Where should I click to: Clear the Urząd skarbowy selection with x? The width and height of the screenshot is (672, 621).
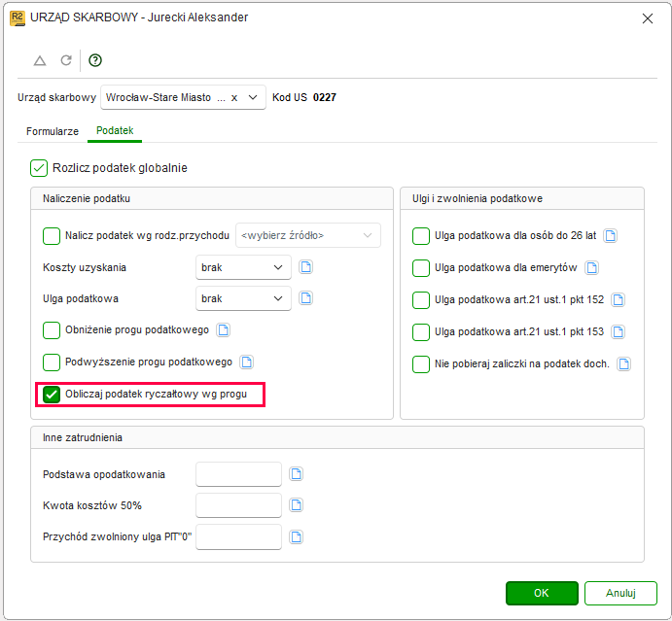tap(234, 97)
